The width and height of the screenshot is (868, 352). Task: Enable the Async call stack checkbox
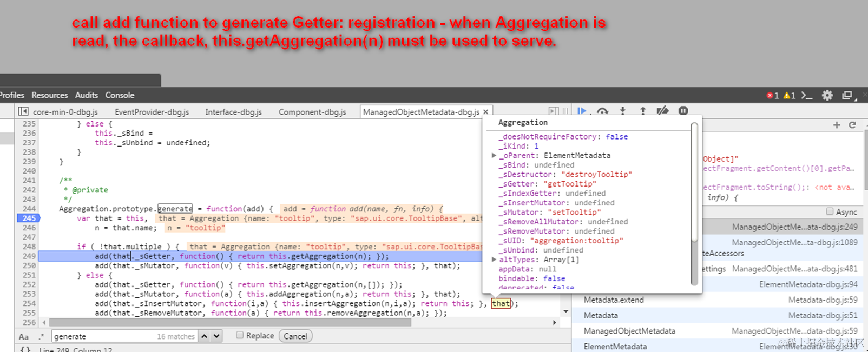tap(830, 211)
